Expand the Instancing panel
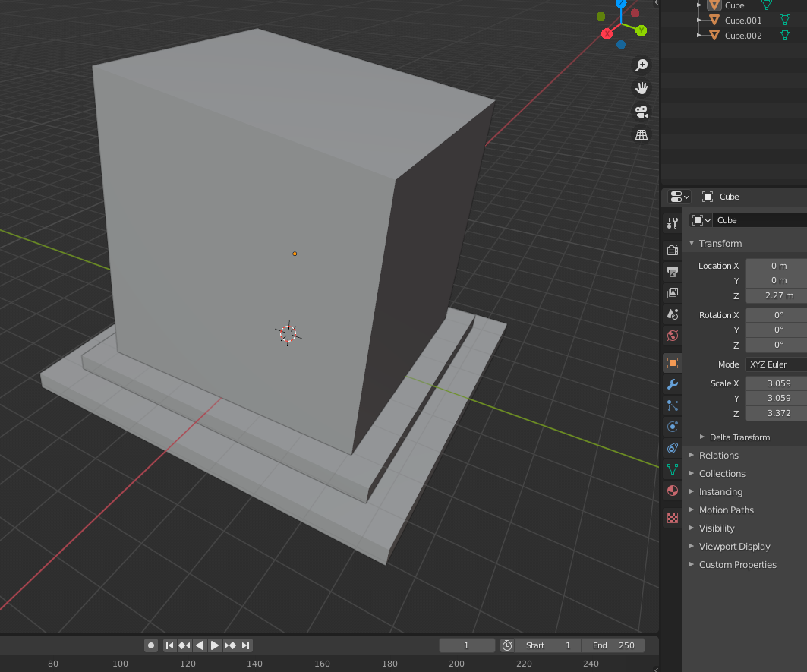This screenshot has height=672, width=807. (692, 492)
